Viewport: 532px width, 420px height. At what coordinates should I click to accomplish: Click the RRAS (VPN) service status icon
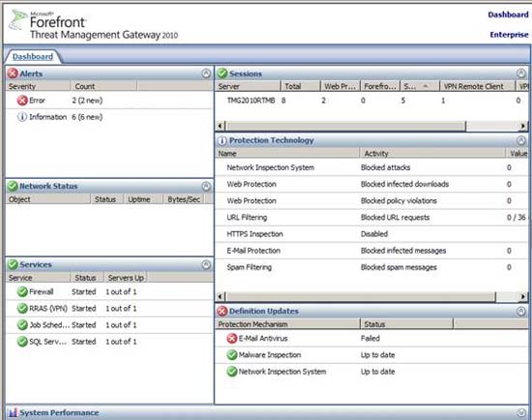(x=22, y=309)
